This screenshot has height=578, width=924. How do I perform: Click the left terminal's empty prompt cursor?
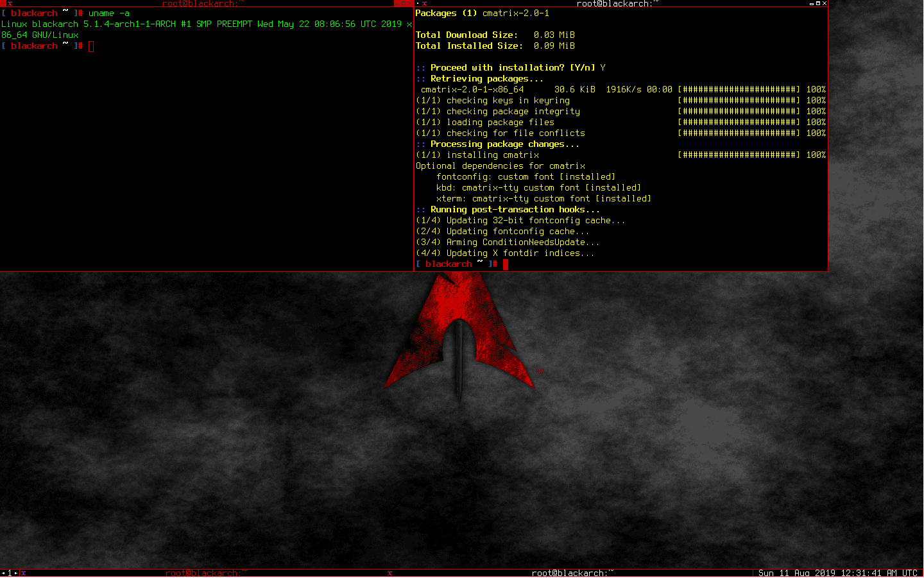(91, 46)
